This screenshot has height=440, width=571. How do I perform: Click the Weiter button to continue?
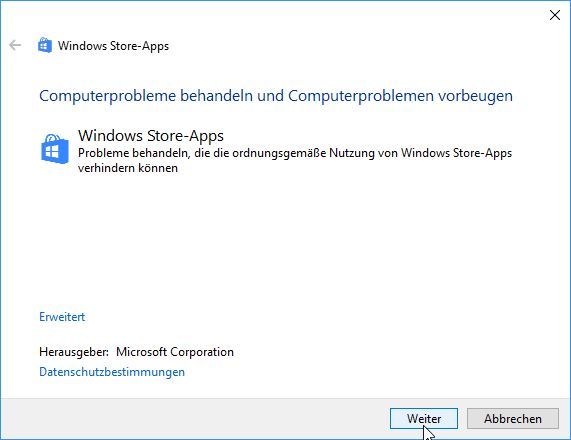point(424,419)
